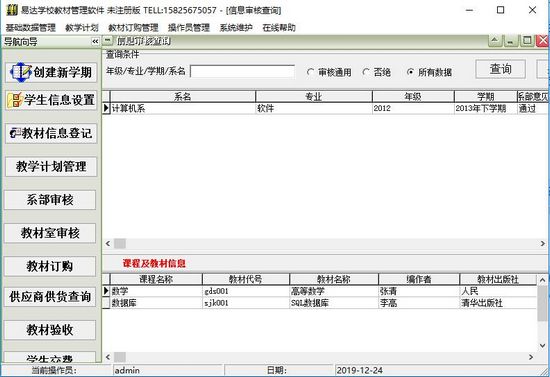Click the author 李高 cell
Viewport: 550px width, 377px height.
point(419,303)
